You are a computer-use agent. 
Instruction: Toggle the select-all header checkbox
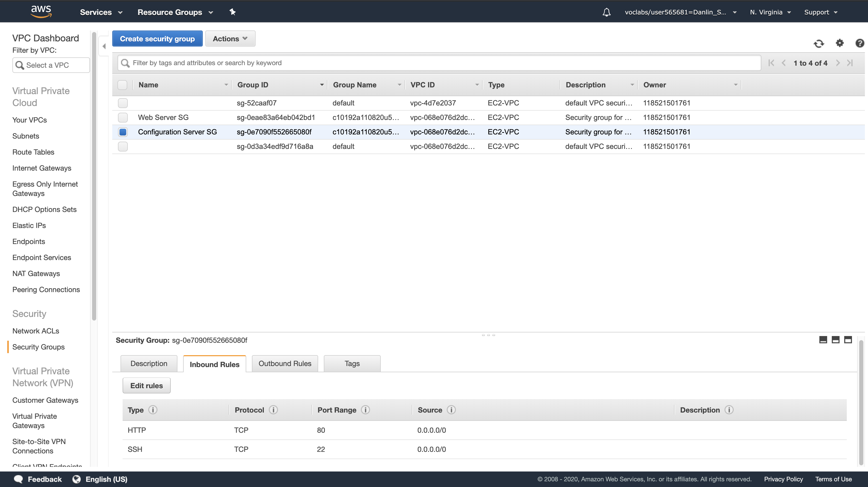coord(122,85)
